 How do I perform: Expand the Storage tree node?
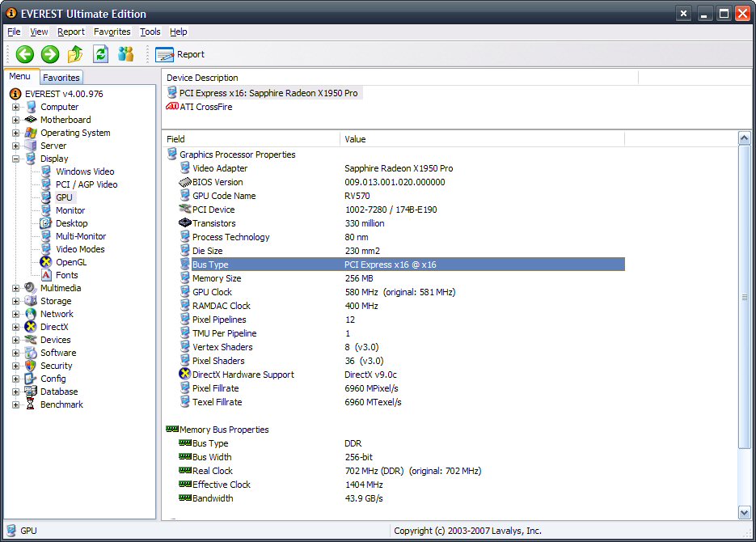[x=15, y=302]
